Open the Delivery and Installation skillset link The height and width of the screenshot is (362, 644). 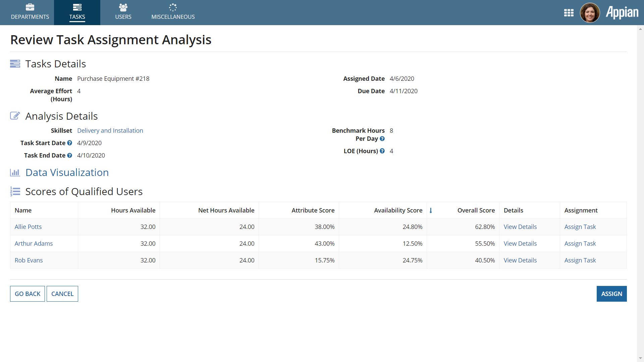110,130
